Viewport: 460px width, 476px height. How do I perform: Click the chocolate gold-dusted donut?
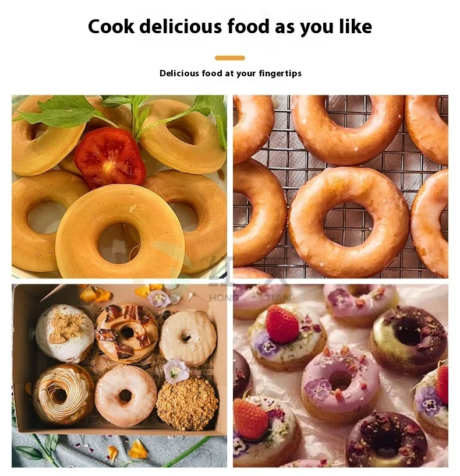point(408,340)
